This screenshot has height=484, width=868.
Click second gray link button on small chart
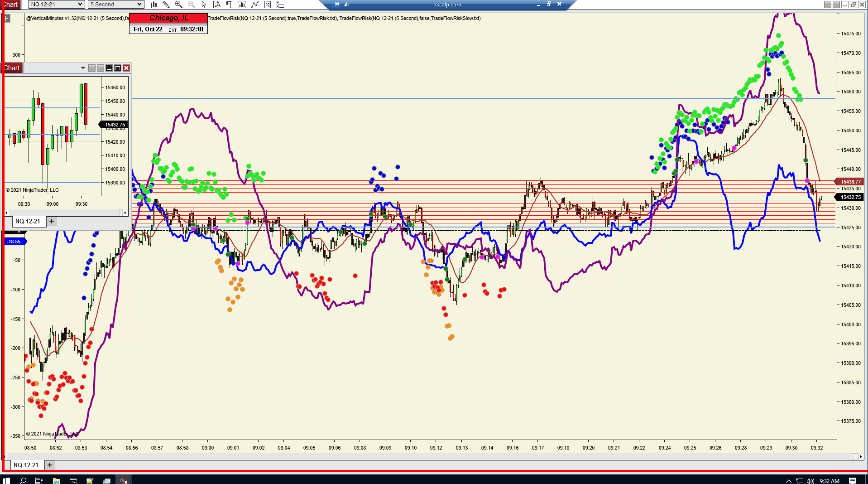click(x=101, y=68)
